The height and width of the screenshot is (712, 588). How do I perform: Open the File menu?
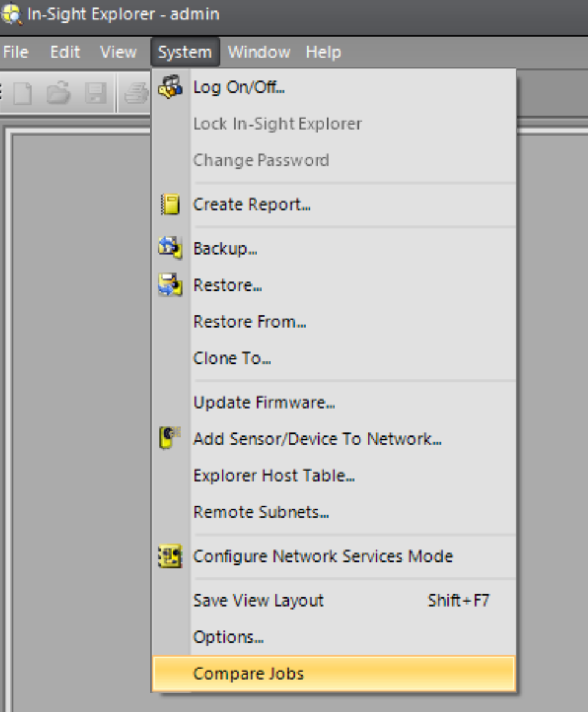pos(16,52)
